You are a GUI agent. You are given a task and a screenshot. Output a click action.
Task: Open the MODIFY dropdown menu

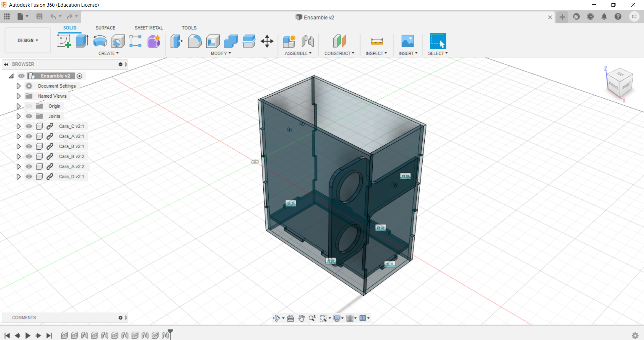click(221, 53)
